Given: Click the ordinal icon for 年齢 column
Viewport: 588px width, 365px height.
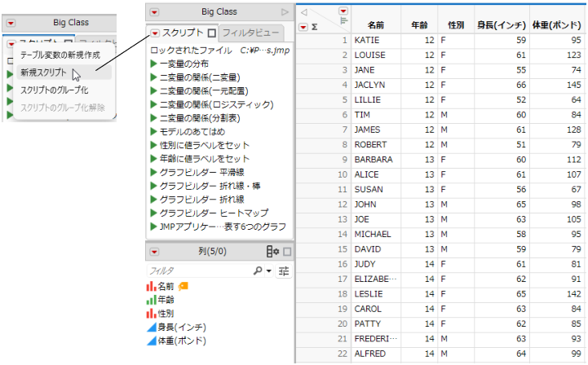Looking at the screenshot, I should (x=151, y=300).
